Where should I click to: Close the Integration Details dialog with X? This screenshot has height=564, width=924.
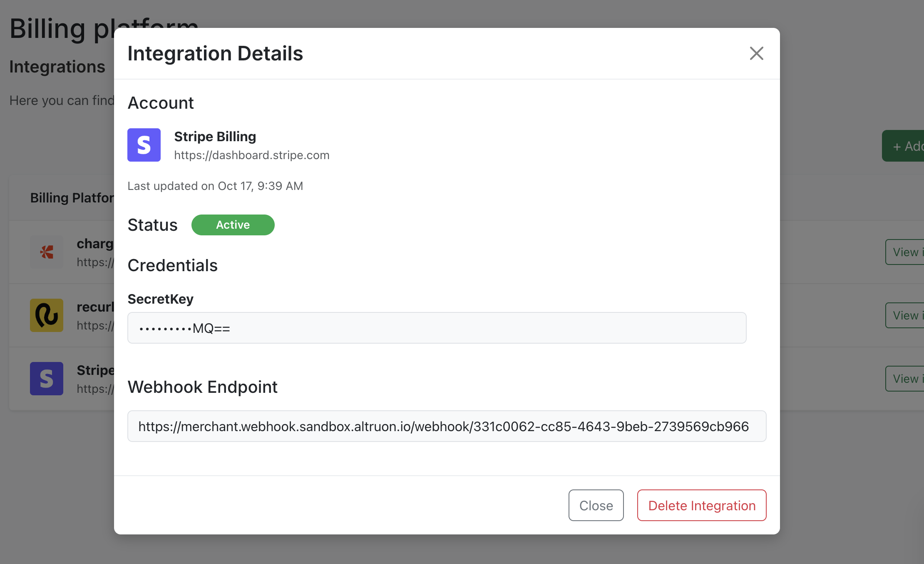click(x=756, y=53)
